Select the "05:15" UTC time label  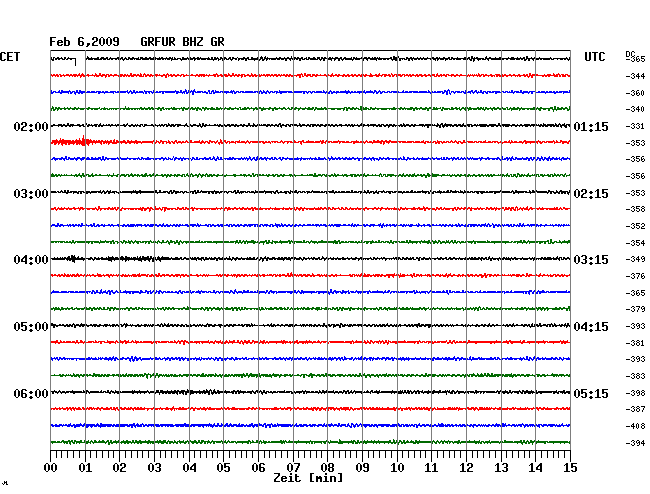coord(591,393)
